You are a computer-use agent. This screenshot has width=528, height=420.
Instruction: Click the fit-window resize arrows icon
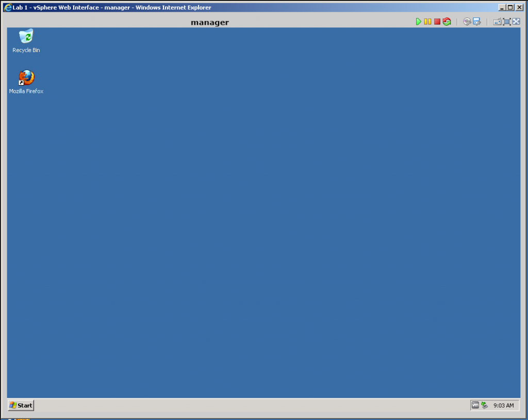click(516, 22)
